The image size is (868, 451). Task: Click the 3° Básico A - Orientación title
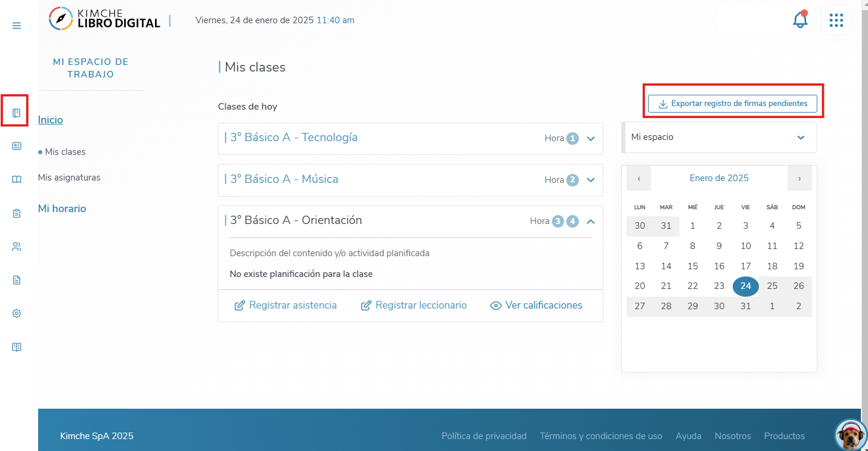[296, 220]
